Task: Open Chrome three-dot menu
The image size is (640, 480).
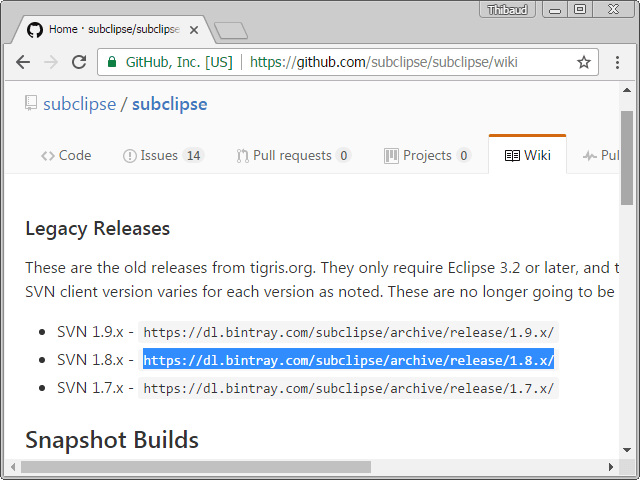Action: (x=617, y=62)
